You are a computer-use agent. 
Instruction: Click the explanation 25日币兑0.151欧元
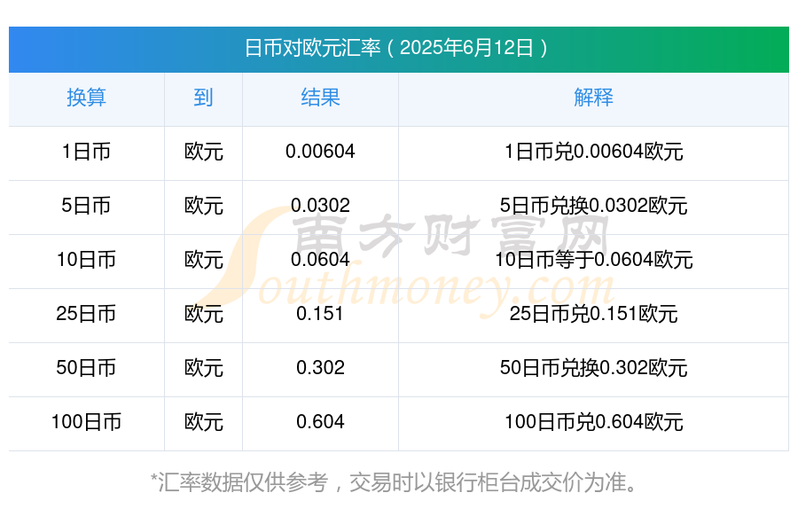tap(593, 314)
